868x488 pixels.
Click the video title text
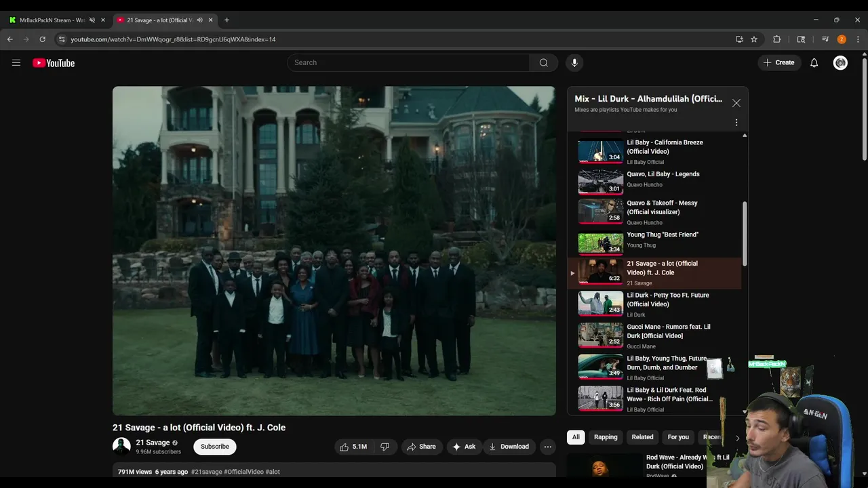coord(199,428)
